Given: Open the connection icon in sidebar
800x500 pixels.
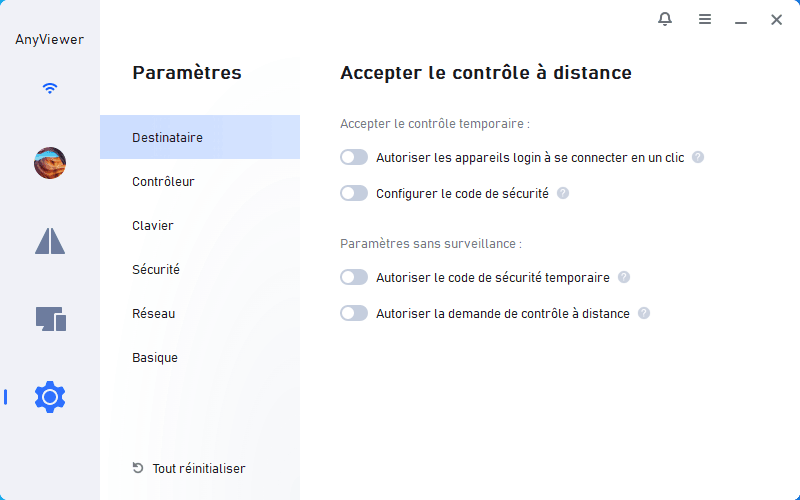Looking at the screenshot, I should tap(50, 240).
